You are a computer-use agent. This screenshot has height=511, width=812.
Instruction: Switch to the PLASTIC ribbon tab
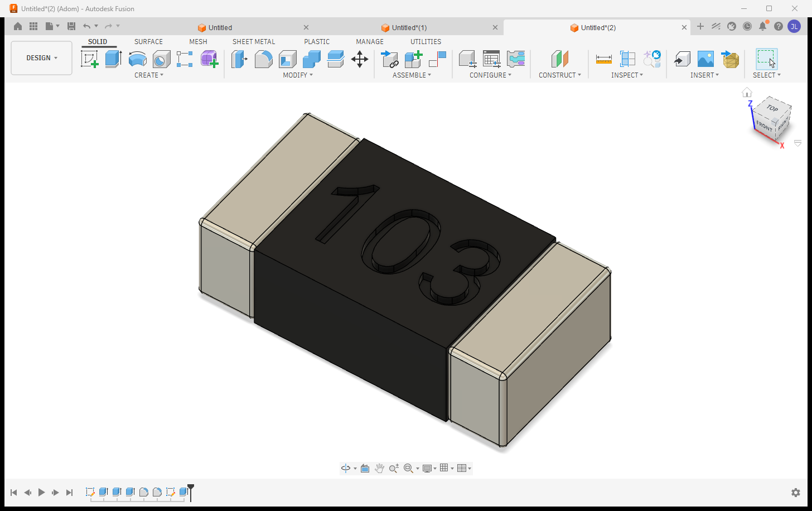click(x=317, y=42)
